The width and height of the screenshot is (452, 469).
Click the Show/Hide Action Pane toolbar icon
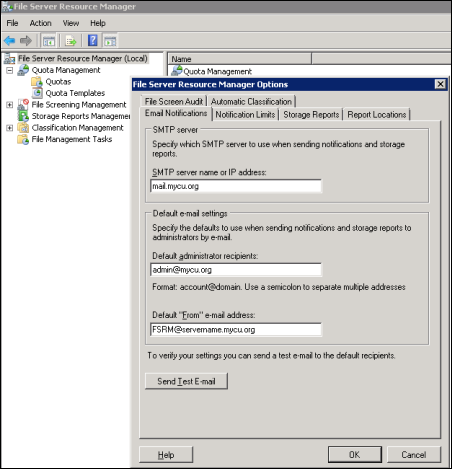click(x=110, y=41)
